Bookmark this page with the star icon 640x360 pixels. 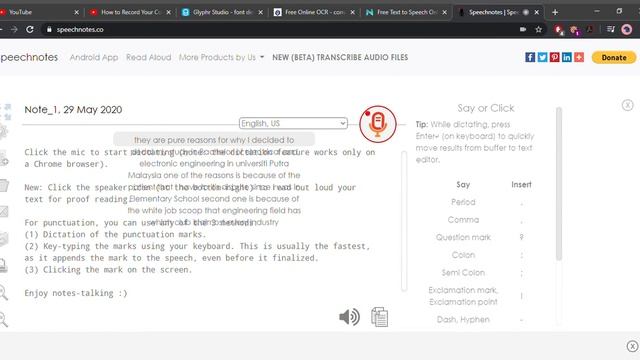[539, 29]
